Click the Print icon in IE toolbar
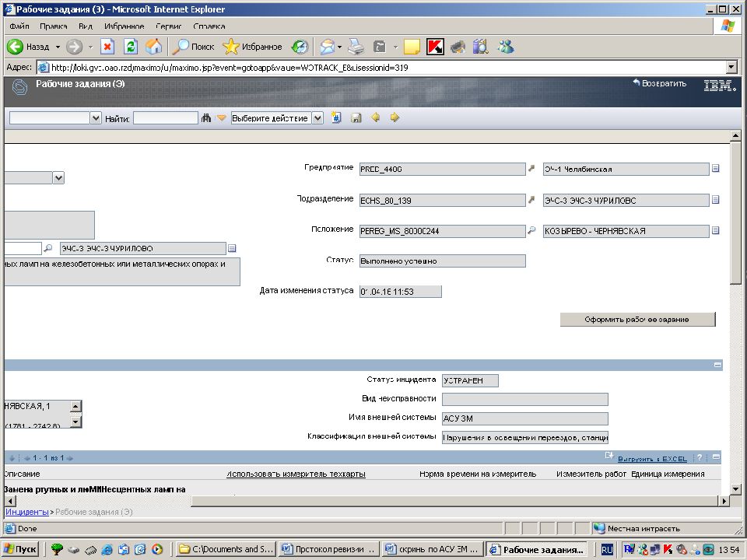Screen dimensions: 747x560 (356, 47)
